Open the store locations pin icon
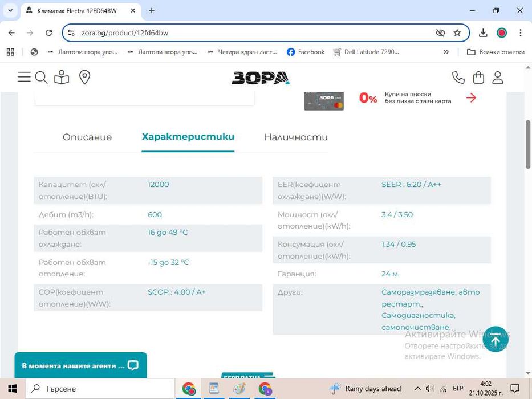Viewport: 532px width, 399px height. pos(84,78)
